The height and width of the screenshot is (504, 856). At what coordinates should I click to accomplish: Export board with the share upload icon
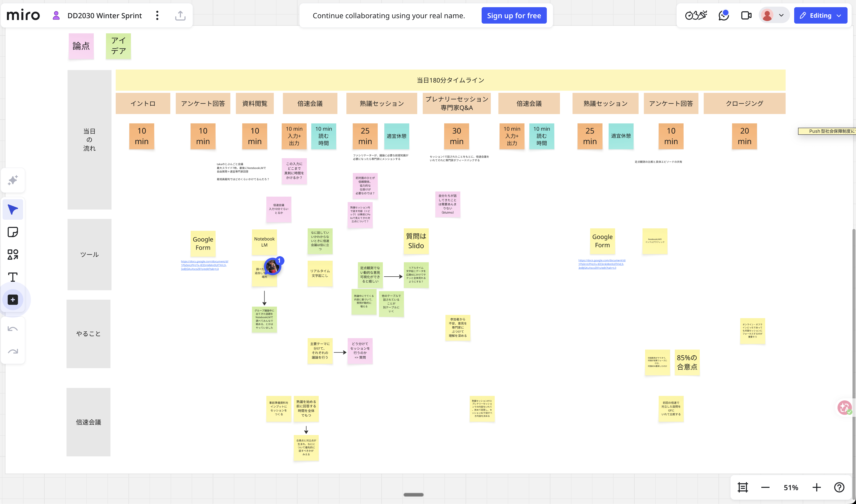pyautogui.click(x=180, y=15)
